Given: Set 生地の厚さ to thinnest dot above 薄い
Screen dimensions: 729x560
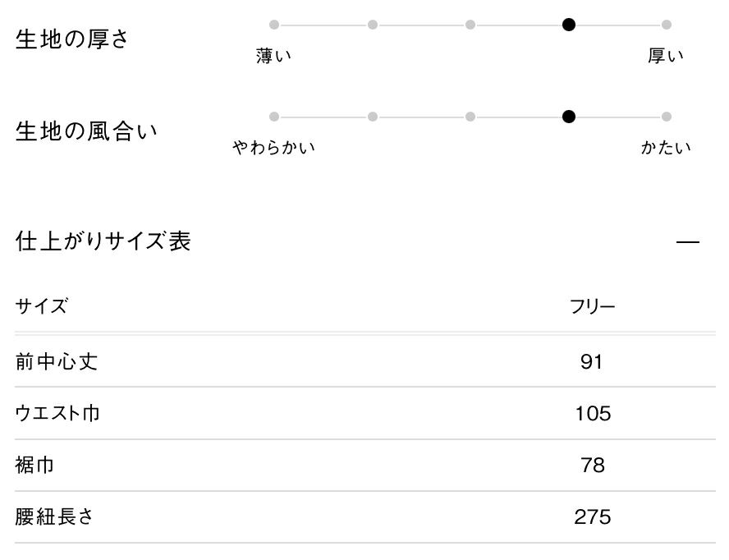Looking at the screenshot, I should coord(274,25).
